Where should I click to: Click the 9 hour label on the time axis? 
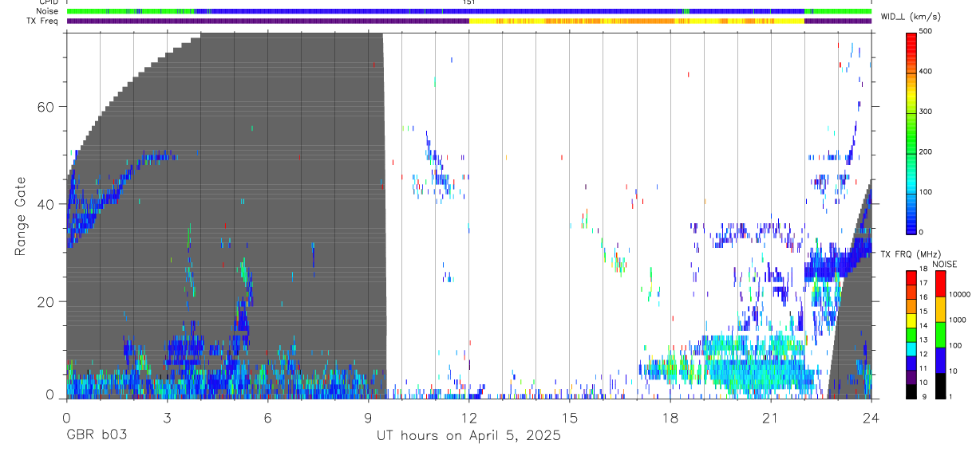click(x=369, y=415)
